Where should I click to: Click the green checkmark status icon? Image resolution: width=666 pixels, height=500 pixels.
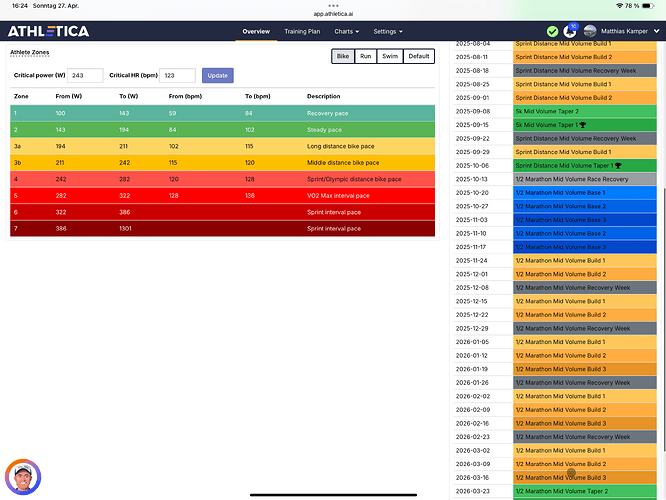pos(552,32)
